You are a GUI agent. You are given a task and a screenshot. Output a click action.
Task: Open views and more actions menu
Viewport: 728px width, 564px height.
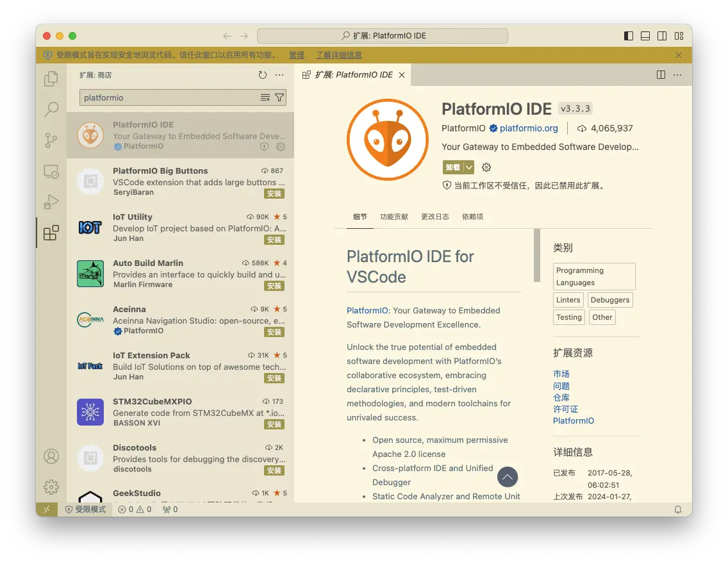tap(279, 75)
